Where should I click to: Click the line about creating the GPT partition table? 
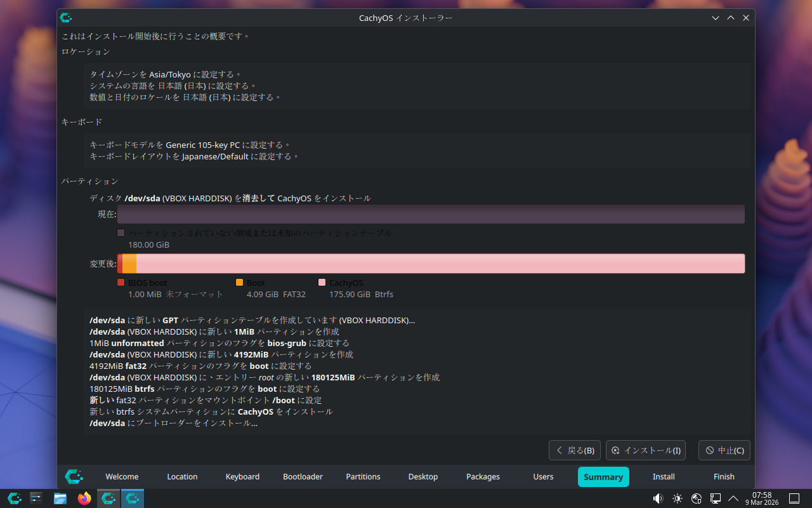point(252,320)
